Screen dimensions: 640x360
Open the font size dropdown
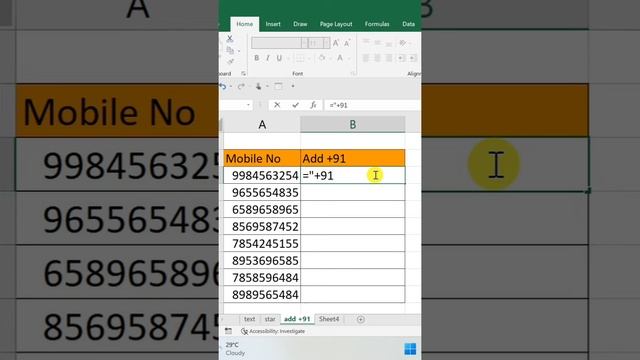pos(326,43)
